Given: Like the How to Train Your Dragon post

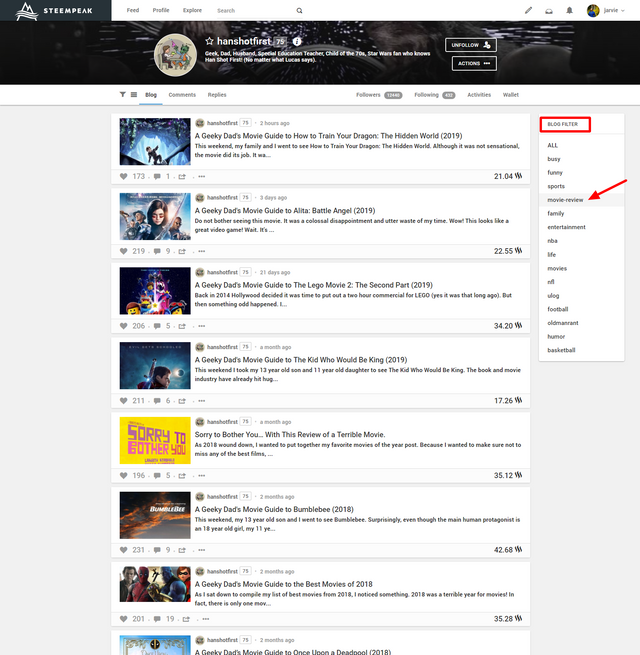Looking at the screenshot, I should click(124, 176).
